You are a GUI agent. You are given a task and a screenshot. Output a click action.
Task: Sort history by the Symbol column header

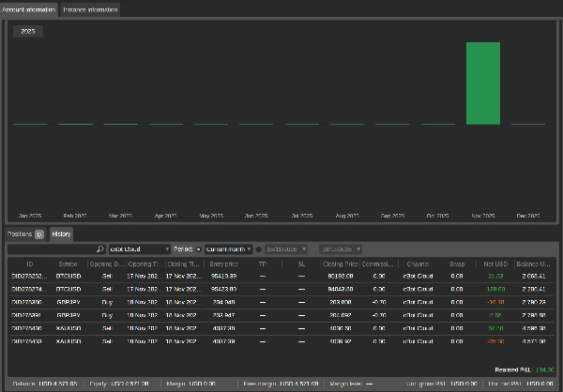[x=68, y=264]
